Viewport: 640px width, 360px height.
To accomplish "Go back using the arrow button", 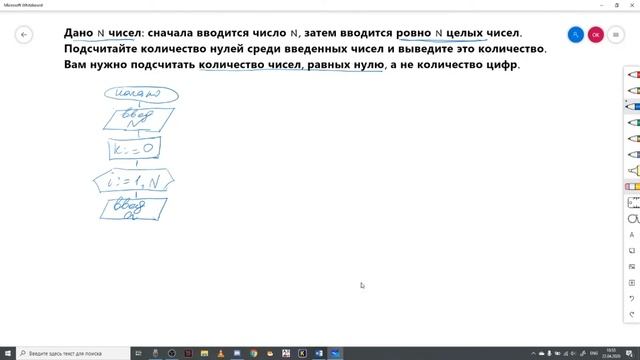I will coord(24,35).
